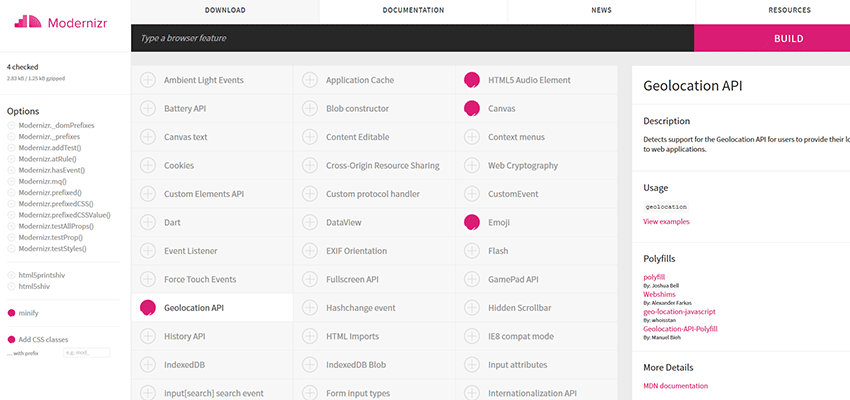
Task: Click the Modernizr logo icon
Action: (25, 20)
